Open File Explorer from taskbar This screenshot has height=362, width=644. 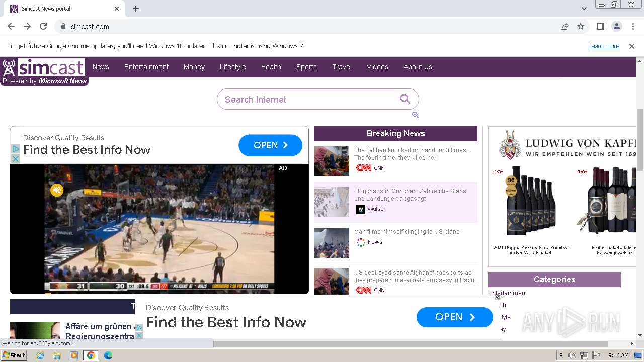point(57,355)
